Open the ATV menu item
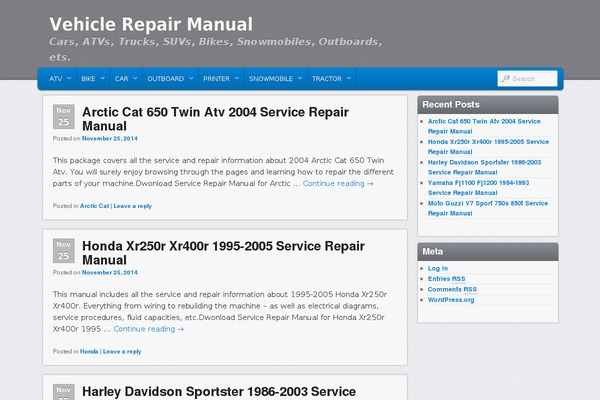Image resolution: width=600 pixels, height=400 pixels. pyautogui.click(x=56, y=78)
